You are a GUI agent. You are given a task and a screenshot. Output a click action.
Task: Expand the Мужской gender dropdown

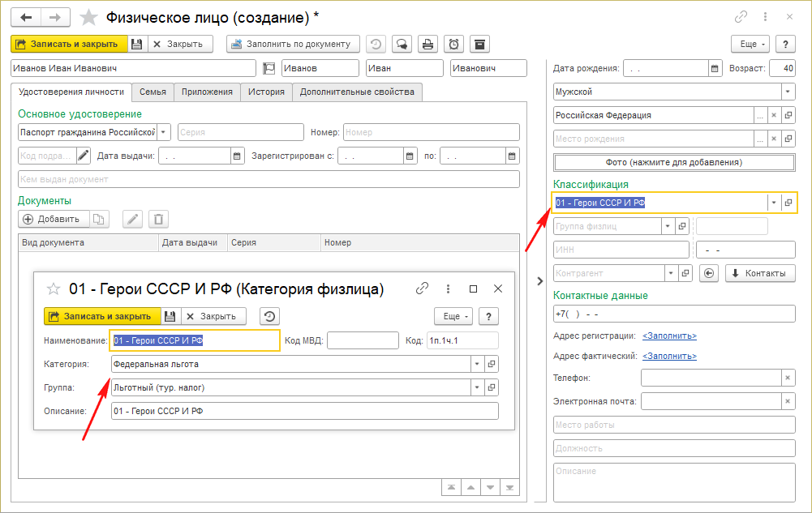coord(788,92)
